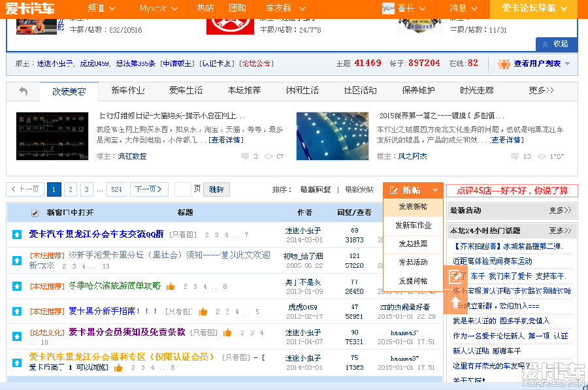The width and height of the screenshot is (588, 390).
Task: Select 发起投票 from the new post menu
Action: click(413, 244)
